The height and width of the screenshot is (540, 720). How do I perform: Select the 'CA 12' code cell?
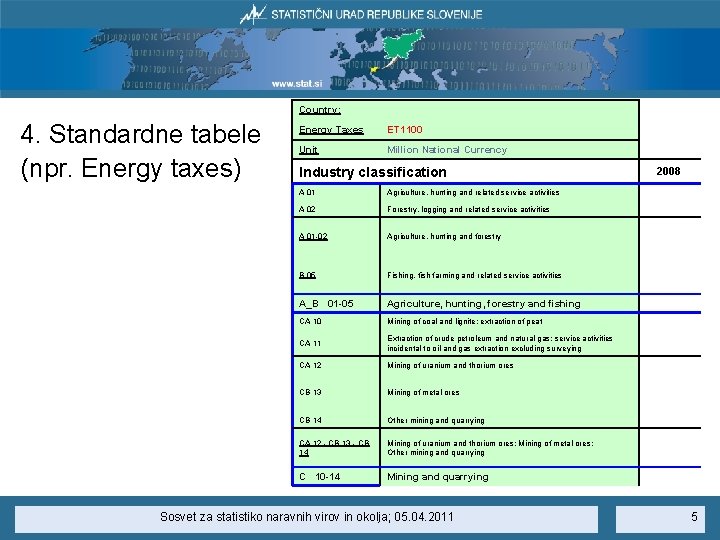(x=310, y=366)
